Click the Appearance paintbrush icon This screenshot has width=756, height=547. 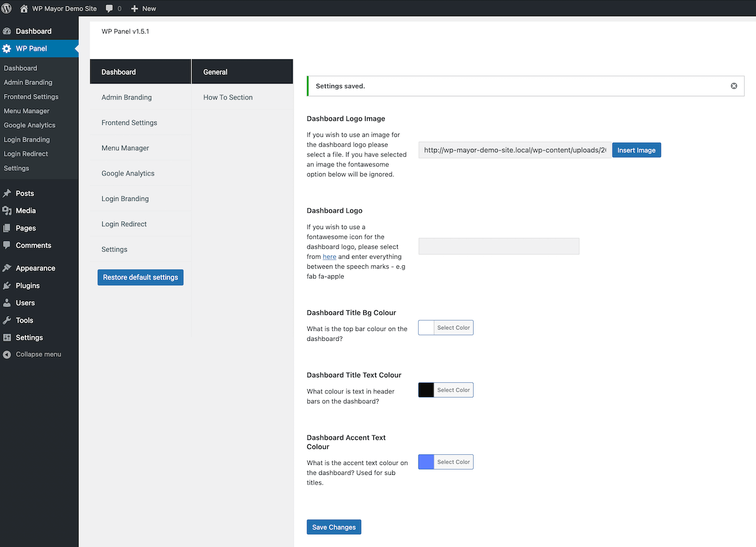point(7,268)
